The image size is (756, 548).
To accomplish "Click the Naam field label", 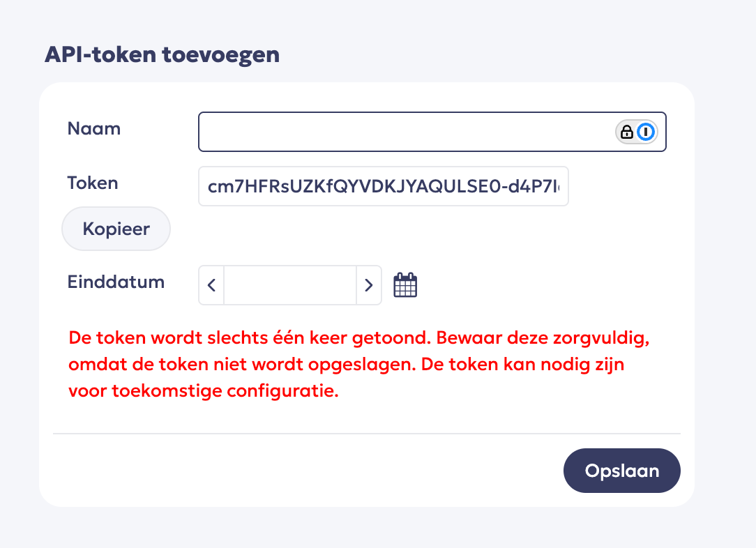I will coord(94,129).
